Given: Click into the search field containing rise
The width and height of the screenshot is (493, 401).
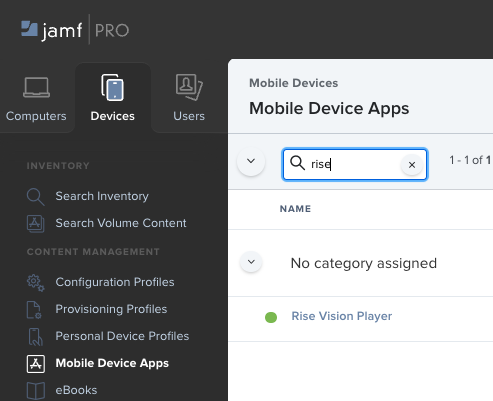Looking at the screenshot, I should coord(355,164).
